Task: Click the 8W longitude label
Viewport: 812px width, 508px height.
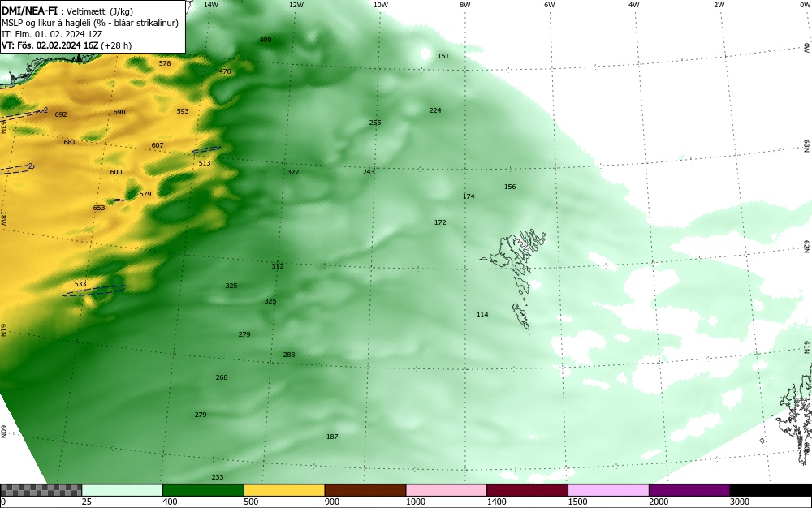Action: point(465,5)
